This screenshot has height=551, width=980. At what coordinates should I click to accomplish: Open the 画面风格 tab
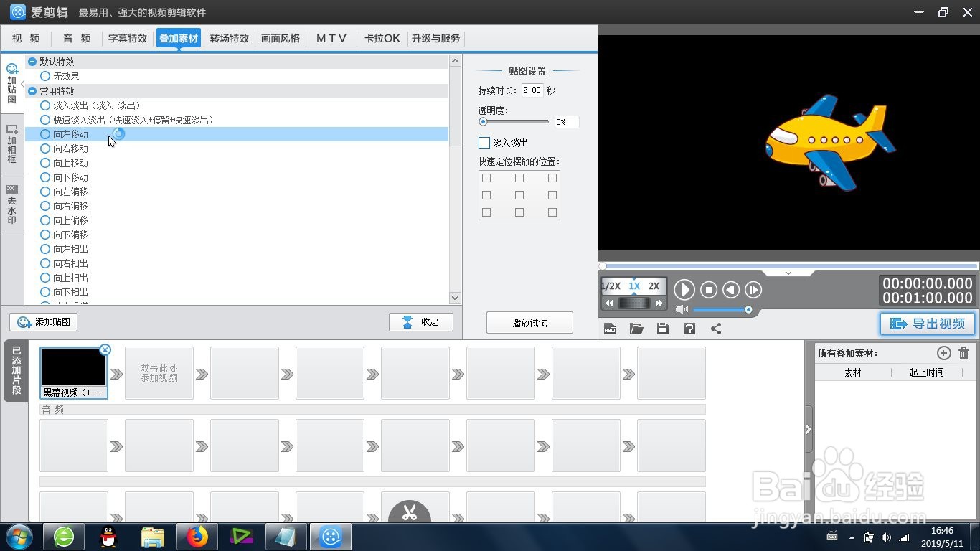point(281,38)
